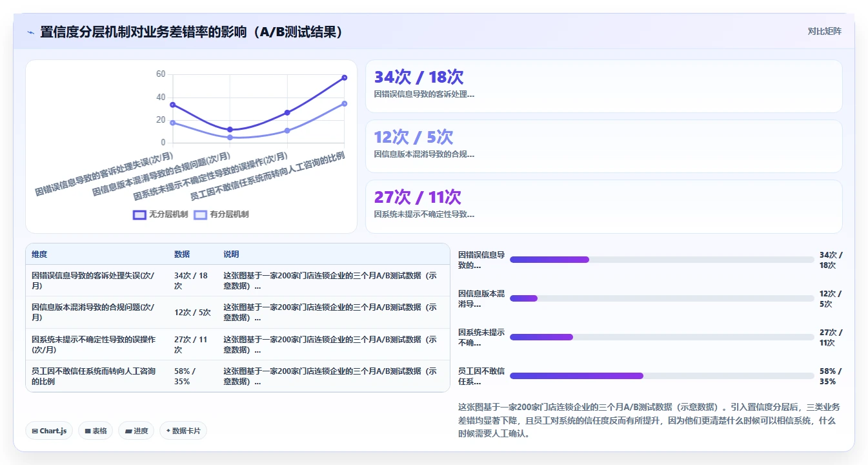Click the card caption 因信息版本混淆导致的合规...
868x465 pixels.
424,154
